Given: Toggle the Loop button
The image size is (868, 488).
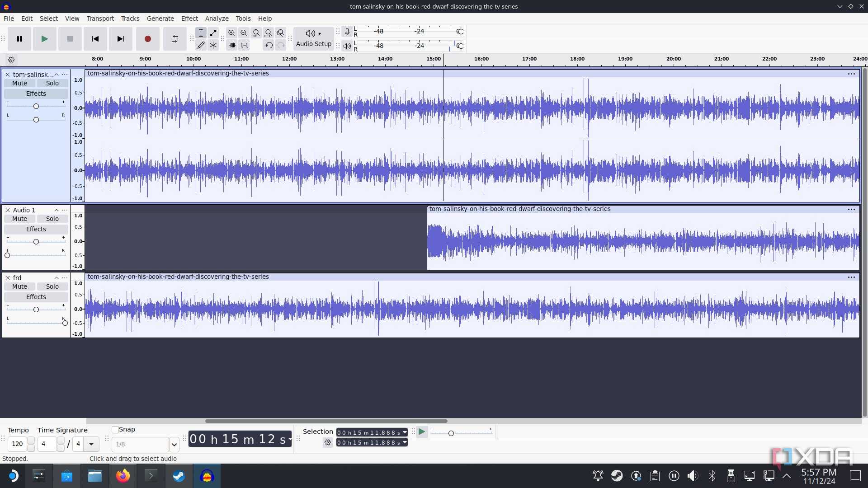Looking at the screenshot, I should point(175,39).
